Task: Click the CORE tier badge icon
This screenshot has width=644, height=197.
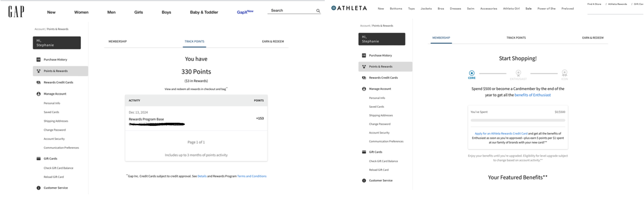Action: pyautogui.click(x=472, y=73)
